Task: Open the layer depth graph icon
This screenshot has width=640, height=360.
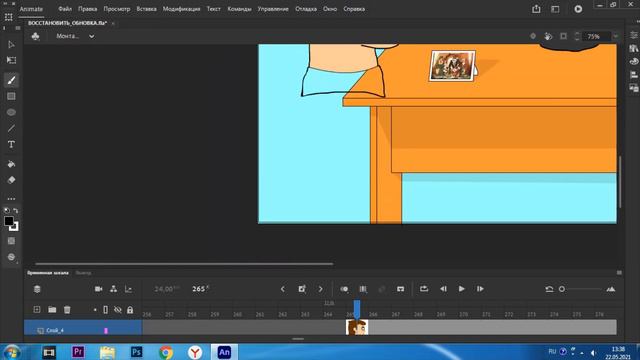Action: (128, 289)
